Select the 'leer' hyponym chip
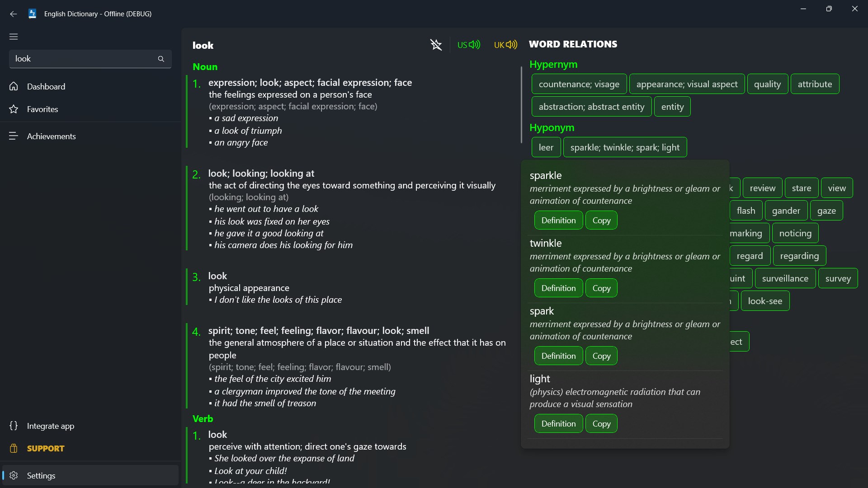Screen dimensions: 868x488 click(x=546, y=147)
